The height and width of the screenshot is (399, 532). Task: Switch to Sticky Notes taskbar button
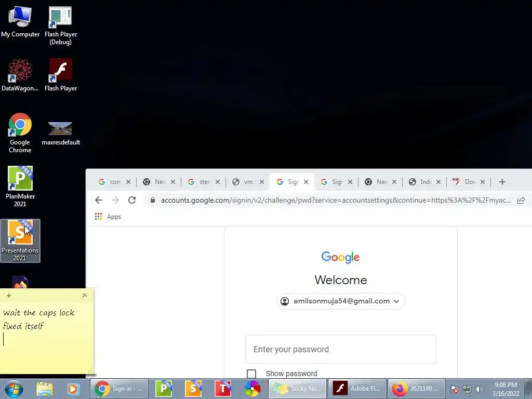(298, 389)
